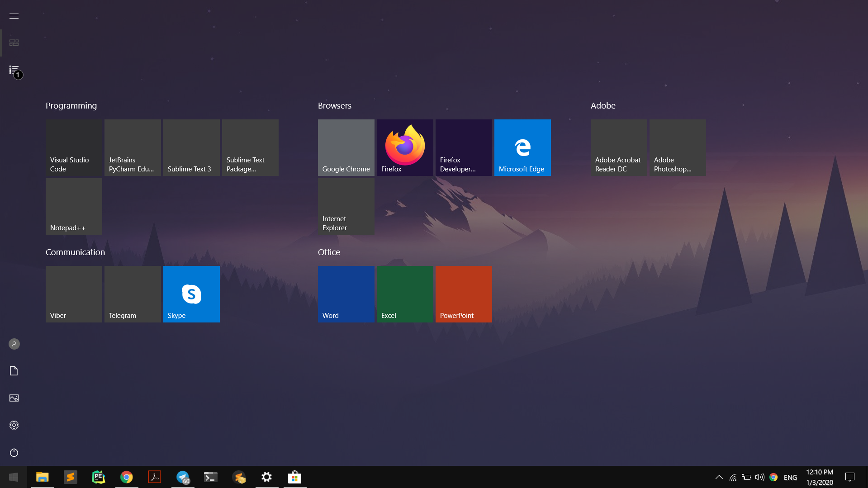Click the Office group header
Image resolution: width=868 pixels, height=488 pixels.
pyautogui.click(x=329, y=252)
